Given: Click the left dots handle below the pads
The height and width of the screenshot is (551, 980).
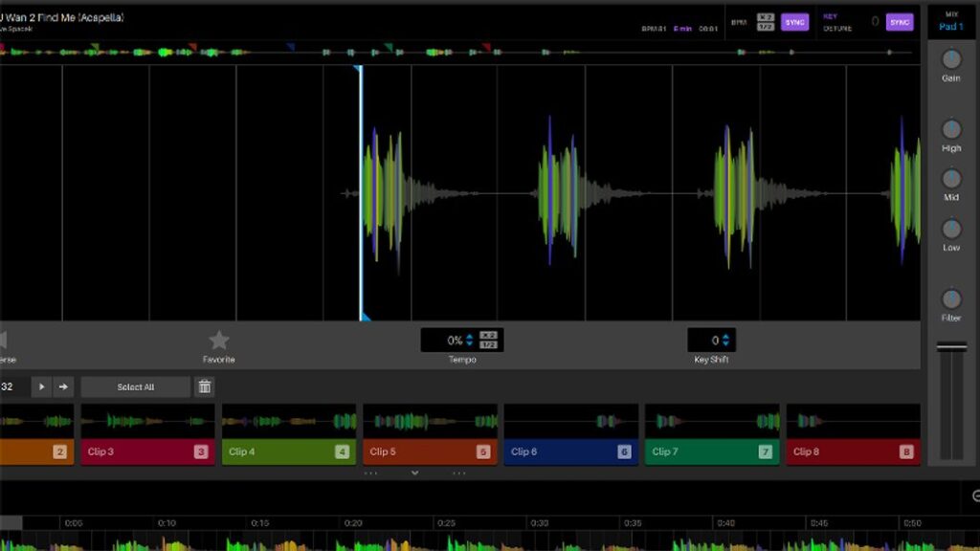Looking at the screenshot, I should tap(370, 474).
